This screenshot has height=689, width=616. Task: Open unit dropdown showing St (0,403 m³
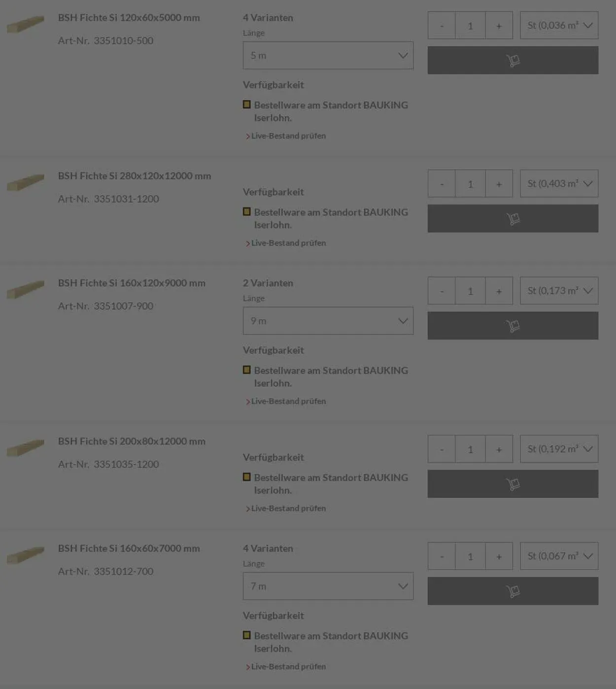coord(559,184)
